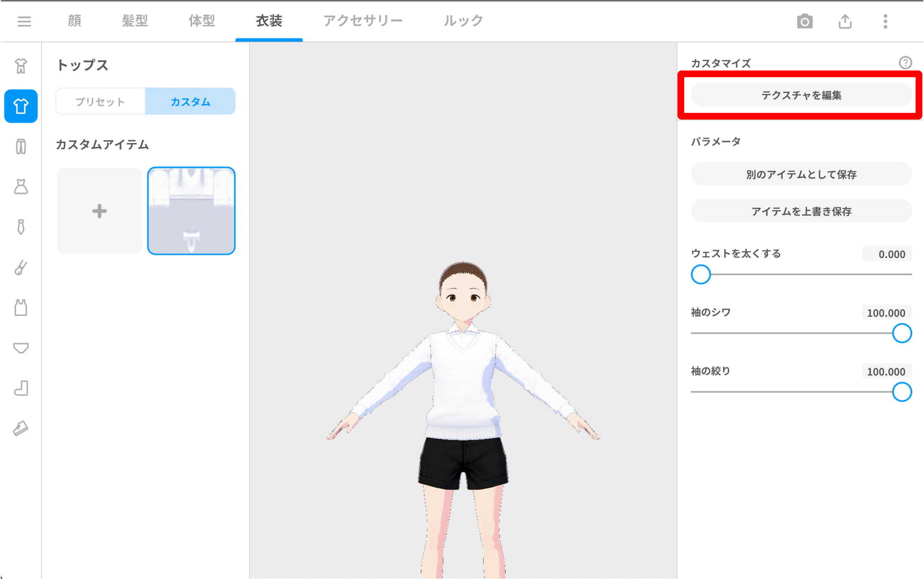Select the brush-shaped category icon

coord(21,267)
